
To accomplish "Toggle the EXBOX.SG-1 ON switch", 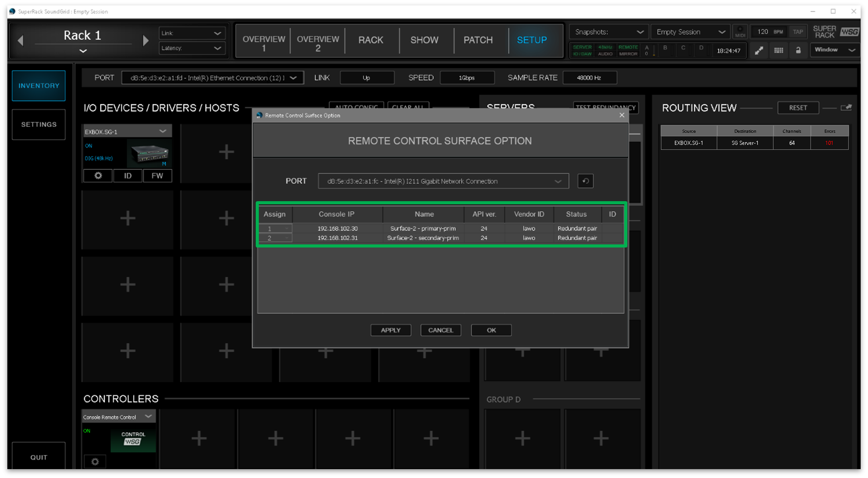I will pos(89,146).
